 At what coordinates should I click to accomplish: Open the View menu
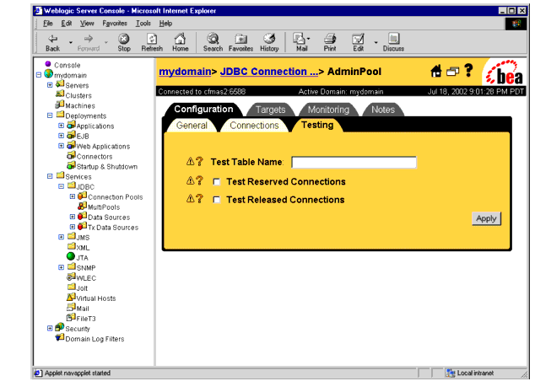click(x=87, y=23)
